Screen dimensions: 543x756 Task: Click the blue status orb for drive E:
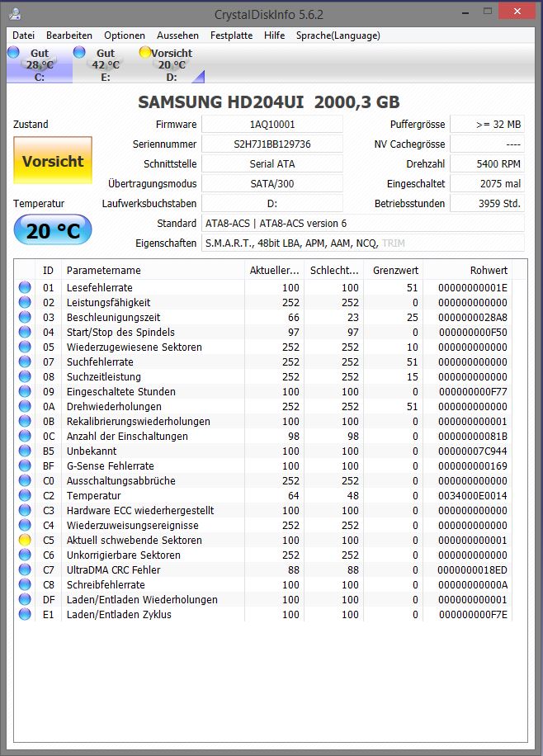coord(79,52)
